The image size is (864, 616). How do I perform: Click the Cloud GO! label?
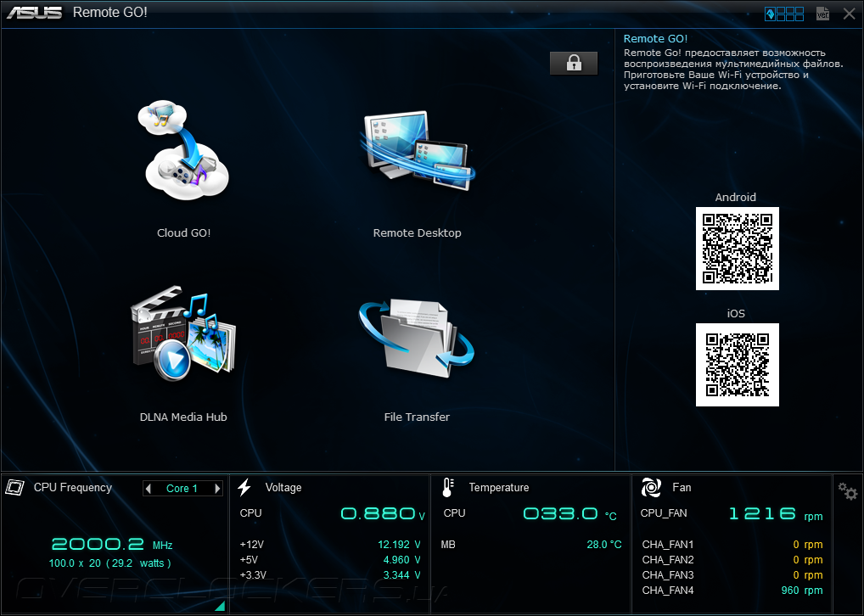(x=183, y=233)
